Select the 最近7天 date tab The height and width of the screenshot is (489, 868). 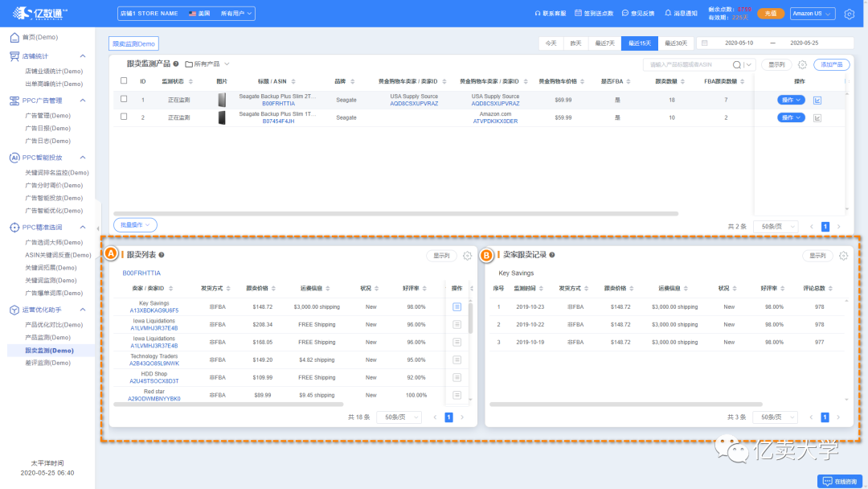tap(604, 43)
